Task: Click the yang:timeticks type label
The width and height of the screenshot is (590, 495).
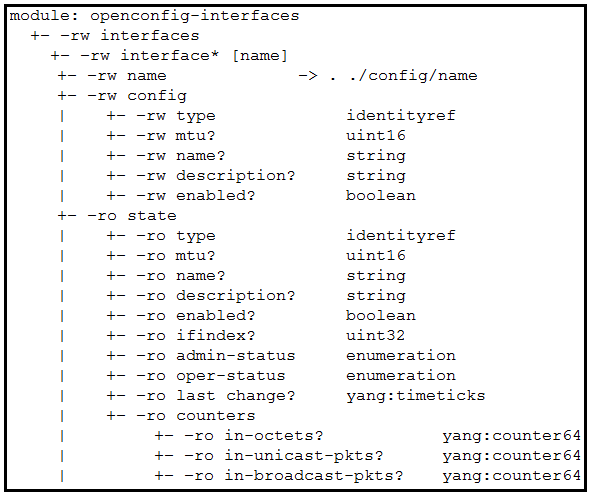Action: pyautogui.click(x=416, y=396)
